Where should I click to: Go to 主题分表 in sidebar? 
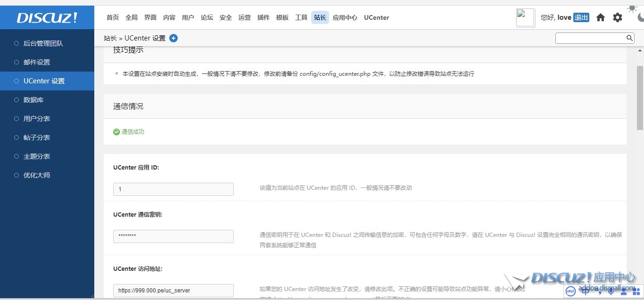point(47,156)
